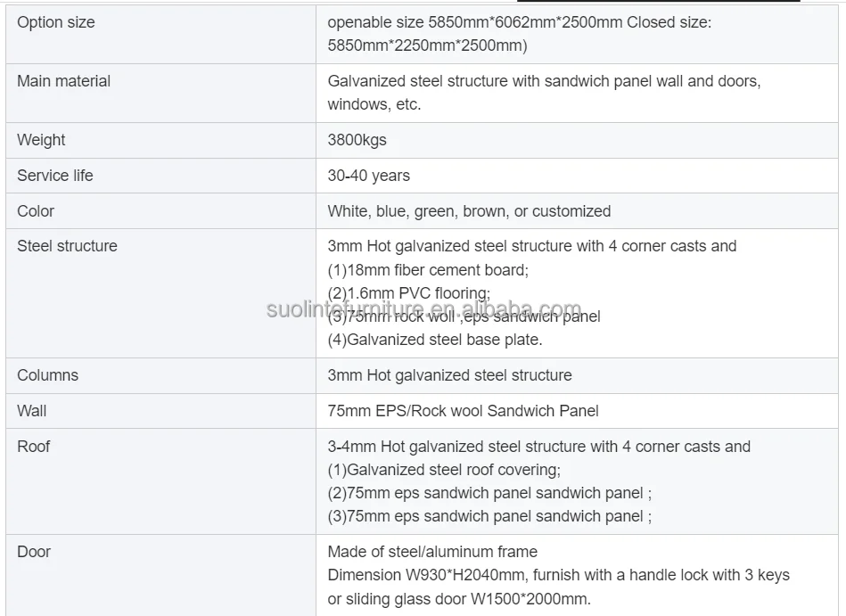Click the "30-40 years" value

point(368,176)
